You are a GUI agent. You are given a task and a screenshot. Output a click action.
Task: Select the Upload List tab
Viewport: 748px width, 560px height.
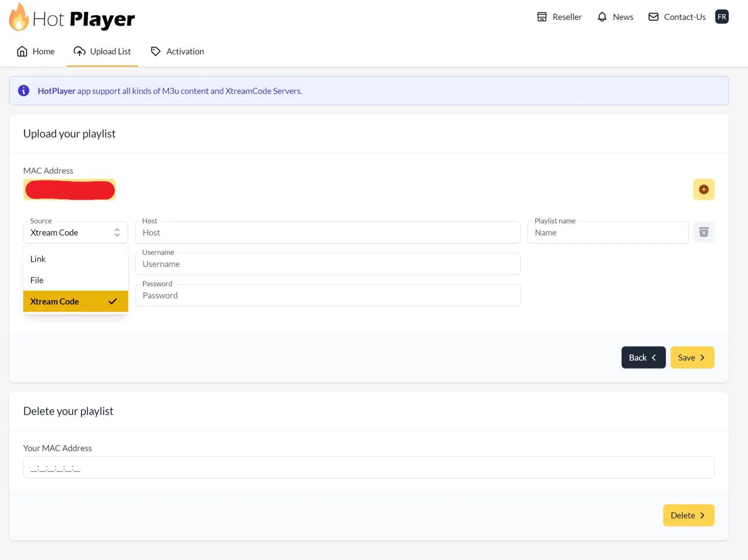102,52
